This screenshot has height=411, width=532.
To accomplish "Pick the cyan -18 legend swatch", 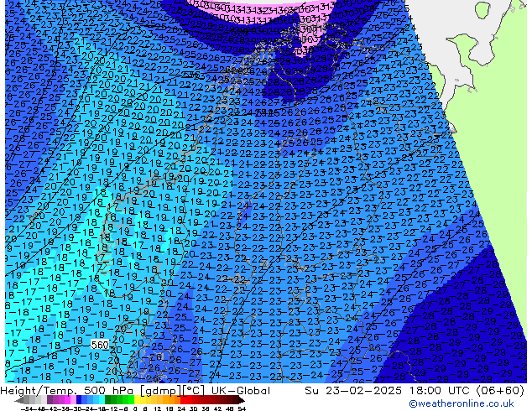I will tap(102, 401).
